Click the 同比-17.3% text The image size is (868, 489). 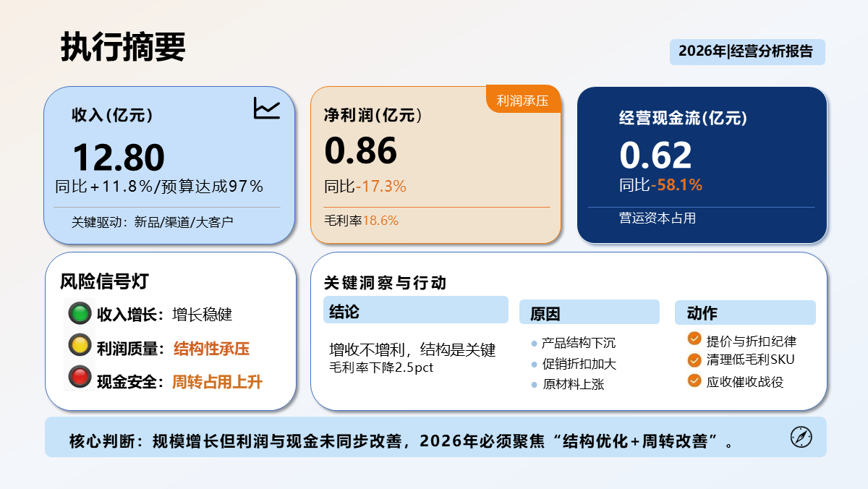(365, 186)
